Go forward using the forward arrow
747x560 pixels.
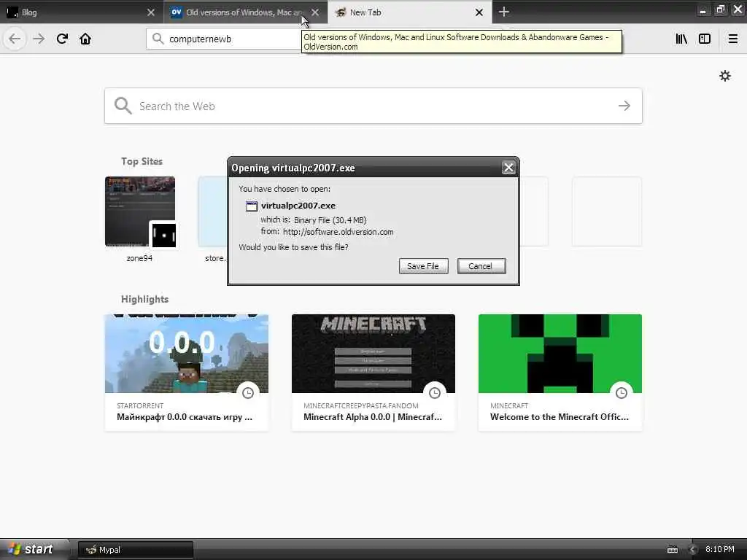39,39
